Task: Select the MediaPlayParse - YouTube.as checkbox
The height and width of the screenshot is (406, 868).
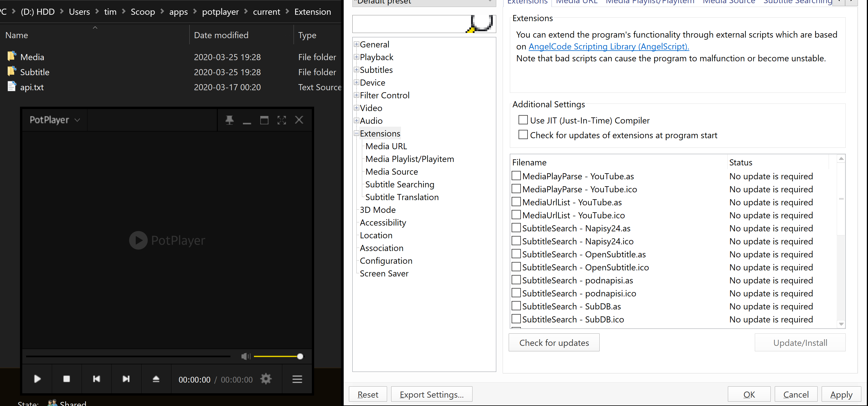Action: pyautogui.click(x=516, y=176)
